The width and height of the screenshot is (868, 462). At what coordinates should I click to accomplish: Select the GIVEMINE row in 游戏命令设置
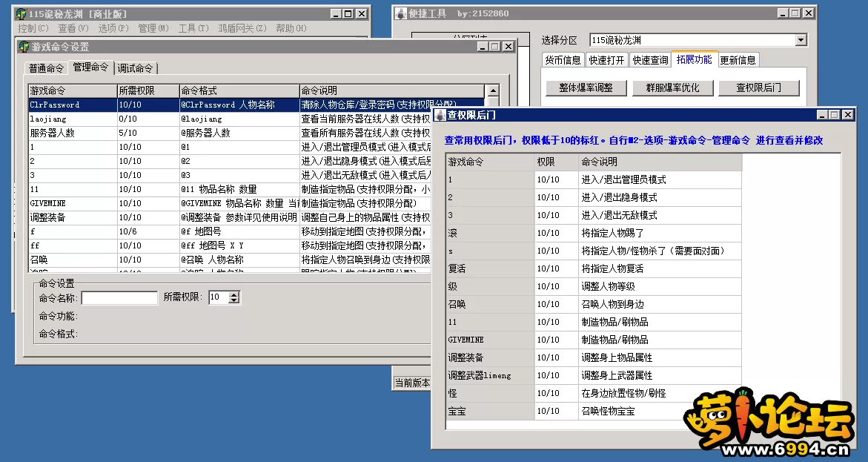230,203
